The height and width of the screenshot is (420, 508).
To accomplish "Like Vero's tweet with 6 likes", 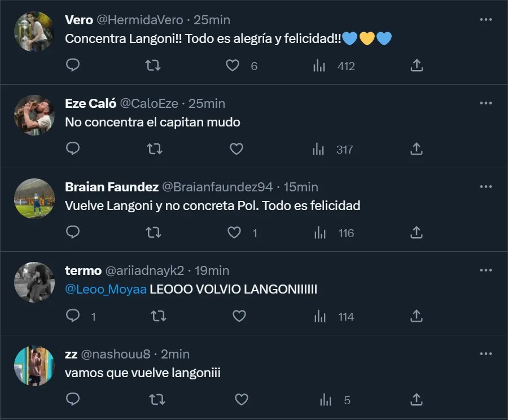I will 233,65.
